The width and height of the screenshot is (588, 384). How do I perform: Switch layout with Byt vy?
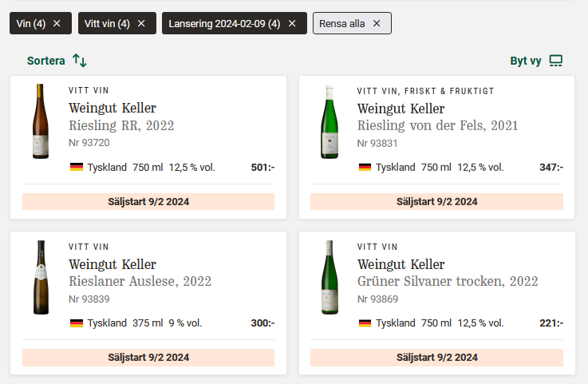[536, 61]
